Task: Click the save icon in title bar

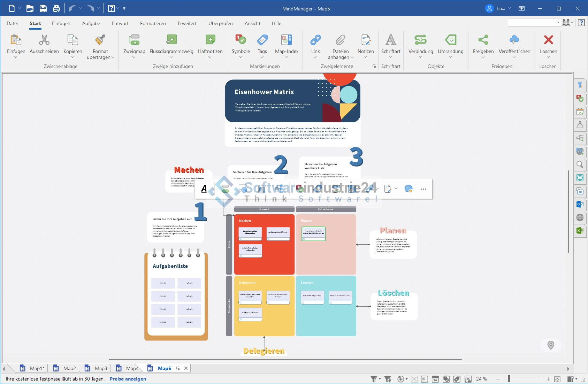Action: (43, 9)
